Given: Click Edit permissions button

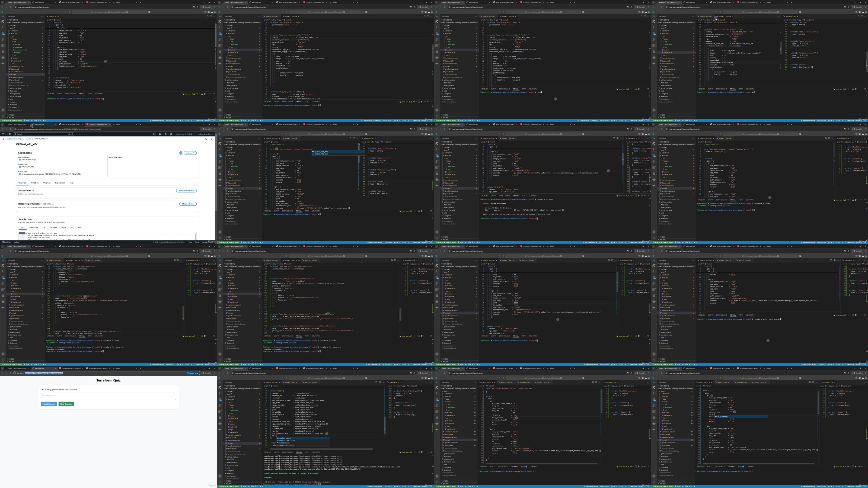Looking at the screenshot, I should (188, 204).
